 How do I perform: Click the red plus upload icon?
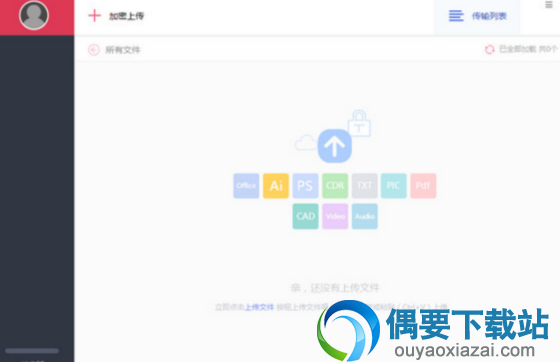[x=95, y=16]
